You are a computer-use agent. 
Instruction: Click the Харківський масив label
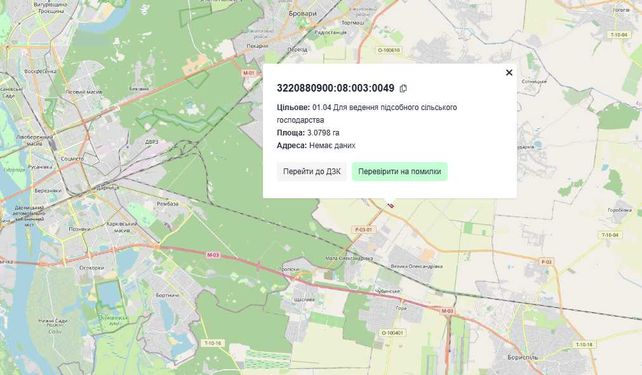[x=121, y=227]
